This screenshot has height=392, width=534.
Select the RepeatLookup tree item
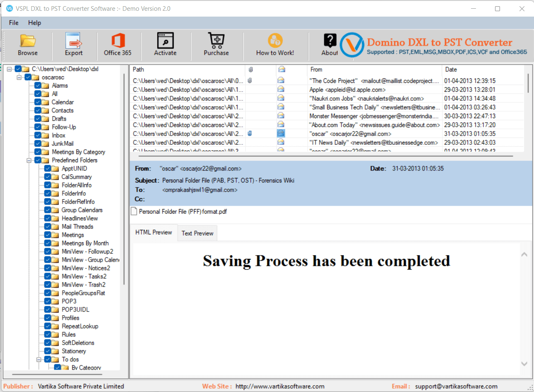[x=80, y=326]
